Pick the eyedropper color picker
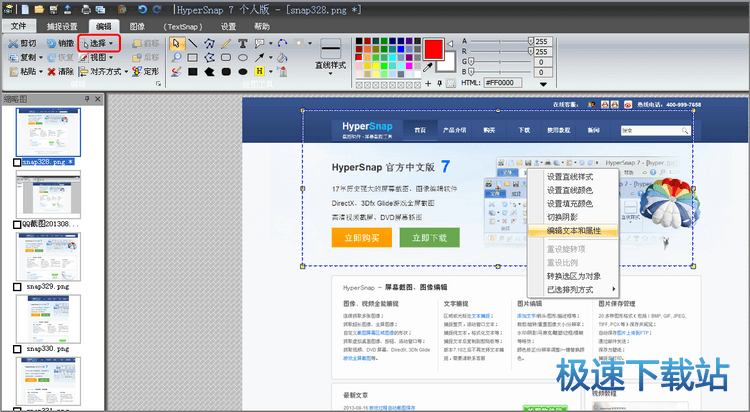Image resolution: width=750 pixels, height=412 pixels. [x=428, y=67]
